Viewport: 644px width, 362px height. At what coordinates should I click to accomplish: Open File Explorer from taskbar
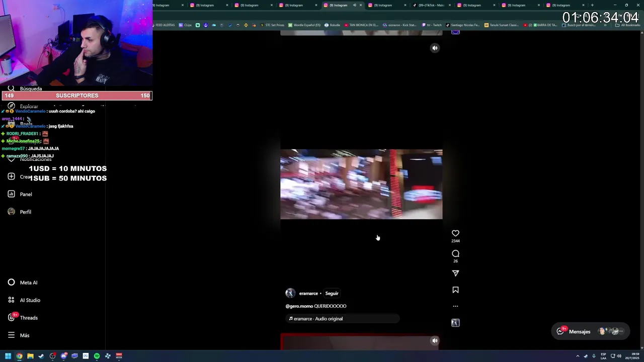click(30, 356)
